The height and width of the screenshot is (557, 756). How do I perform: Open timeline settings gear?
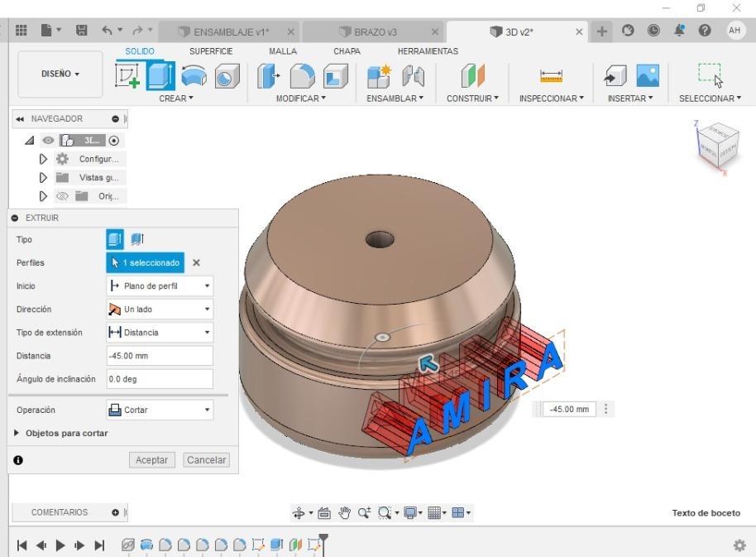[x=739, y=545]
